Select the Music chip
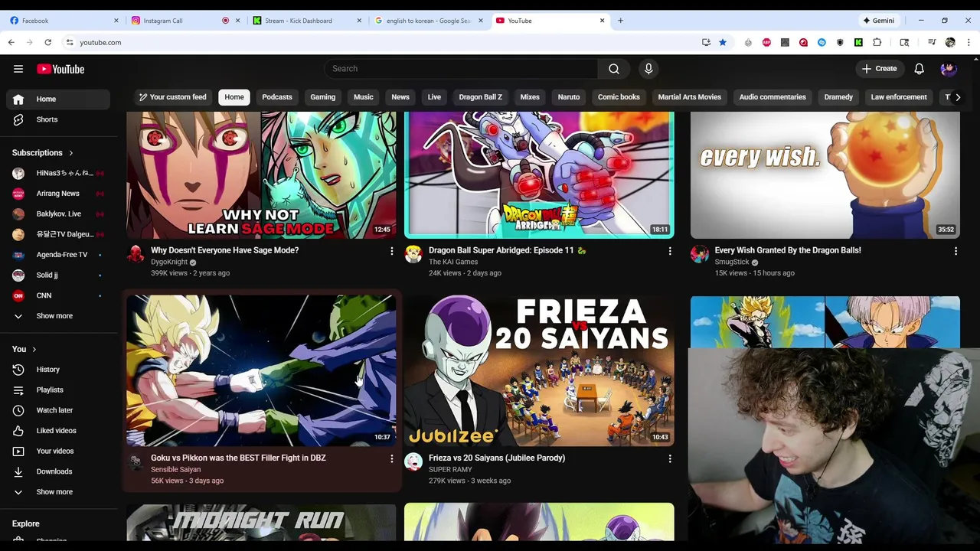This screenshot has height=551, width=980. tap(364, 97)
